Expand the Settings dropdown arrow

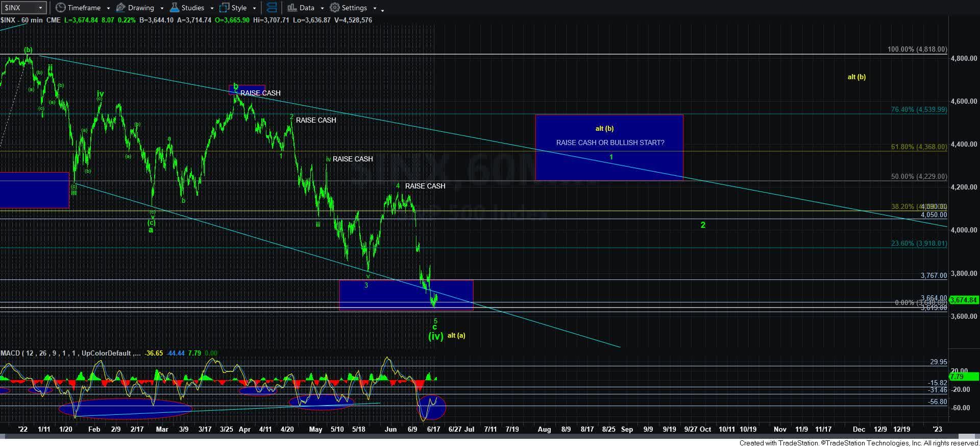point(375,8)
